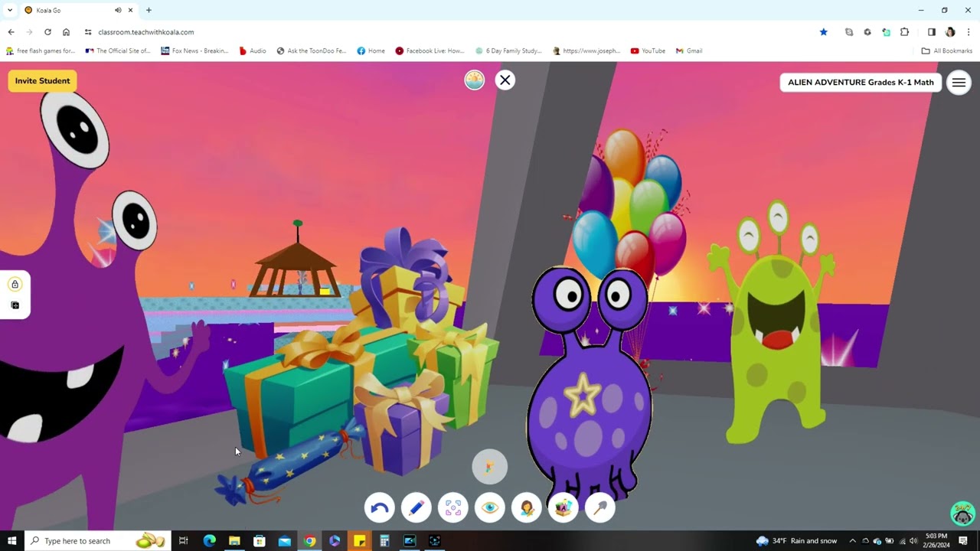Switch to Chrome on the taskbar
This screenshot has width=980, height=551.
[309, 541]
